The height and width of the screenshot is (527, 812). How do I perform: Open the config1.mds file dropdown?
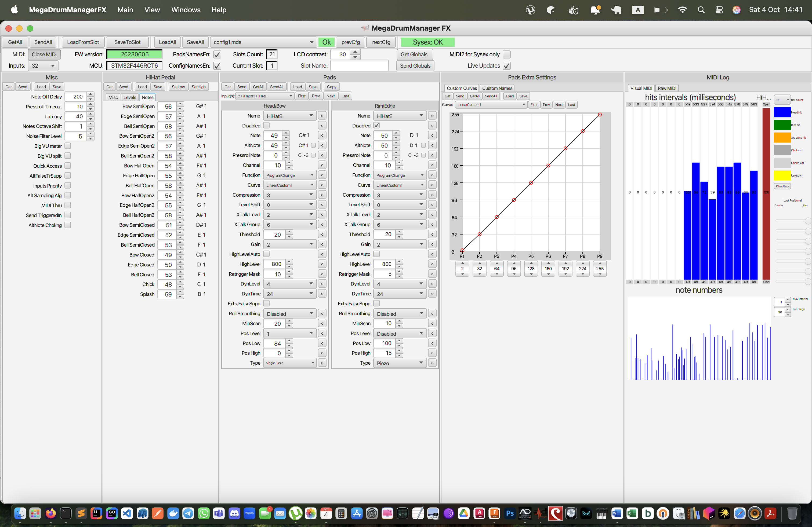coord(263,42)
